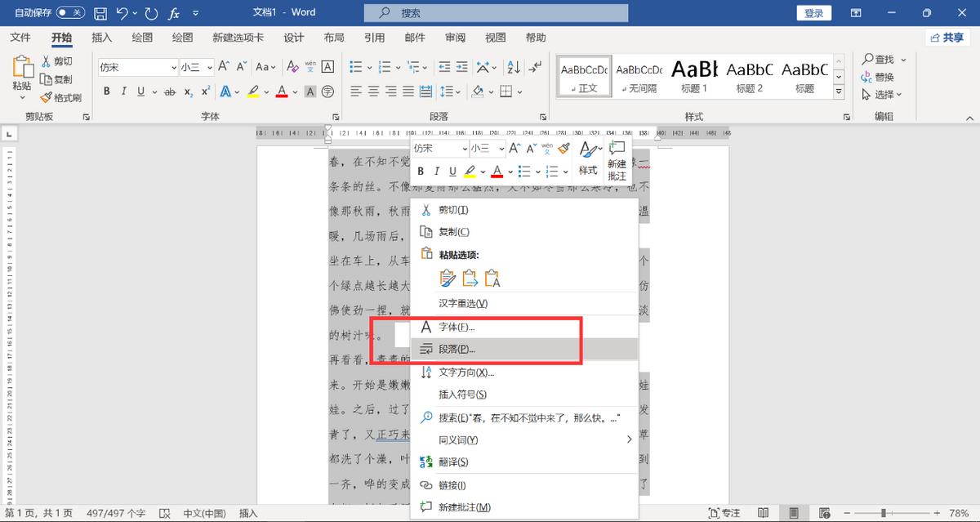This screenshot has width=980, height=522.
Task: Open the text highlight color dropdown
Action: click(x=265, y=92)
